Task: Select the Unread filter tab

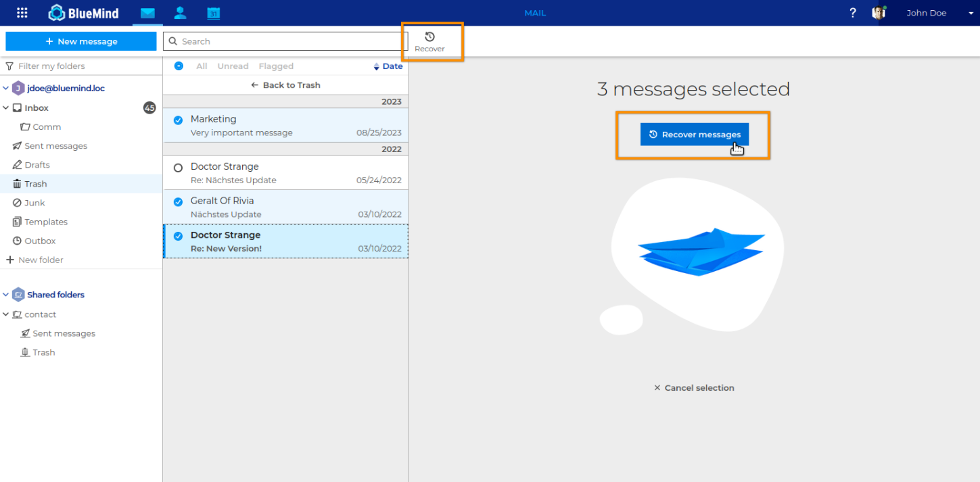Action: pyautogui.click(x=233, y=66)
